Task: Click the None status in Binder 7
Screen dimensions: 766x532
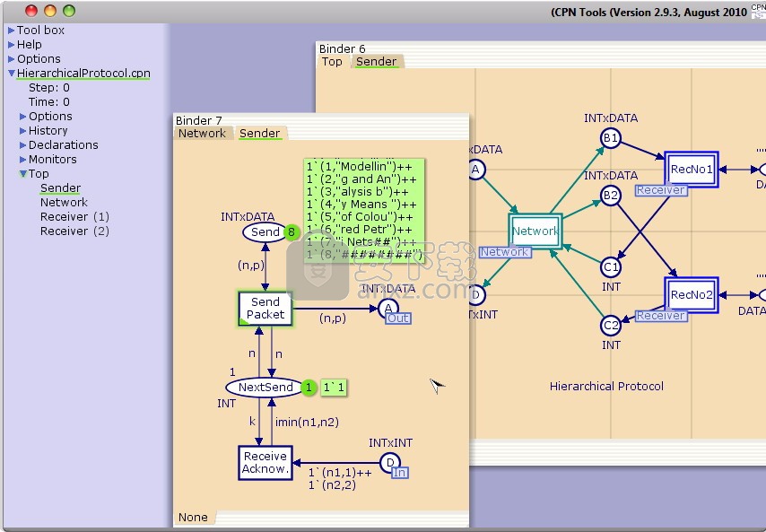Action: pos(193,518)
